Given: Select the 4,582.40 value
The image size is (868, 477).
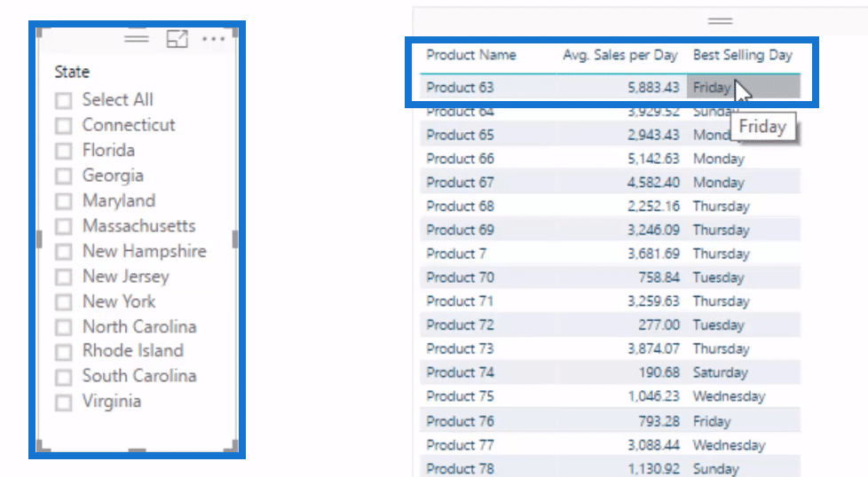Looking at the screenshot, I should (653, 183).
